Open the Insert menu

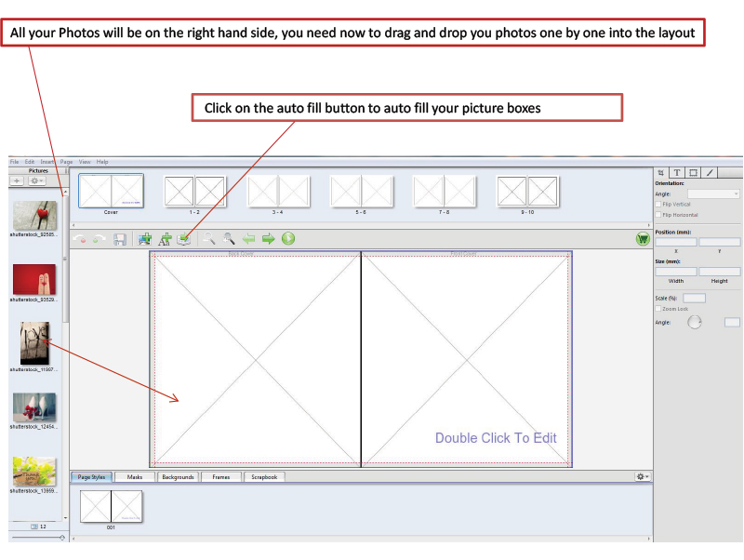47,162
